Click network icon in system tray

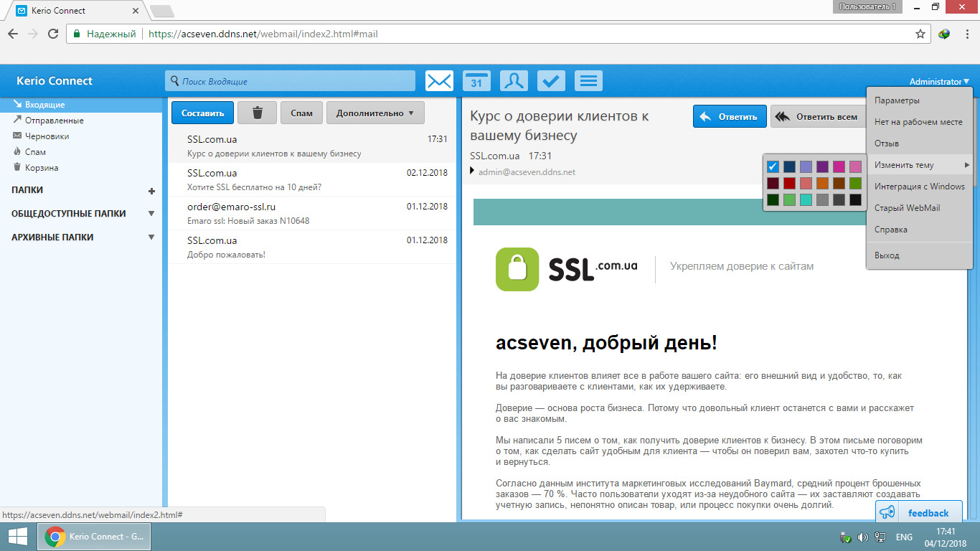(x=880, y=537)
